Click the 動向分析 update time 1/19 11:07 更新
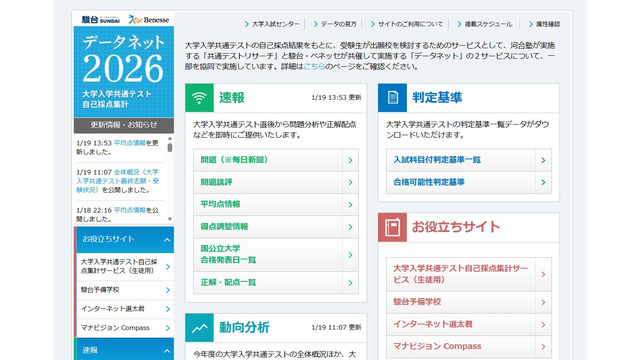Viewport: 640px width, 360px height. pyautogui.click(x=336, y=328)
